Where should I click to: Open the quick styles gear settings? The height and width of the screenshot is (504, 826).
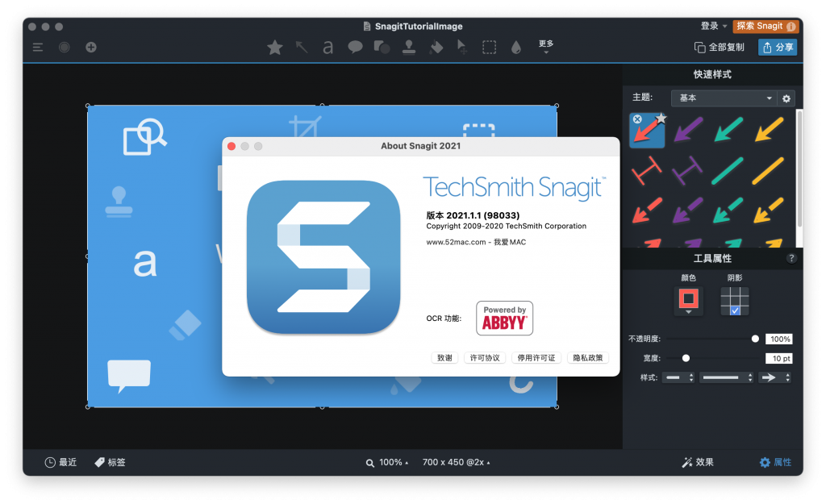(786, 98)
